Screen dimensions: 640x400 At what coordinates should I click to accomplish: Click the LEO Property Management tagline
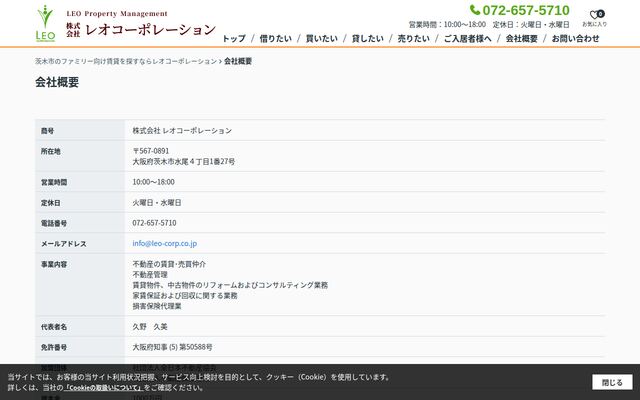(117, 14)
